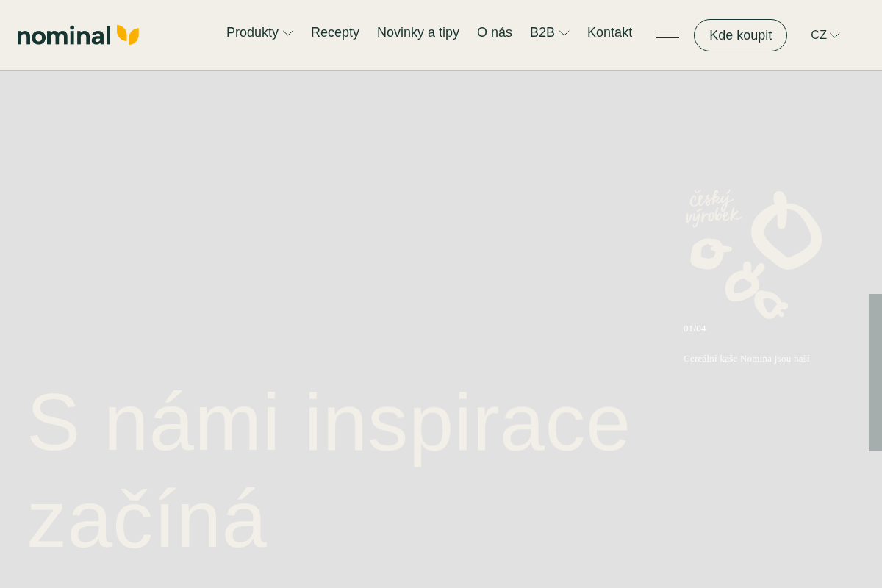Viewport: 882px width, 588px height.
Task: Click the český výrobek badge graphic
Action: point(753,254)
